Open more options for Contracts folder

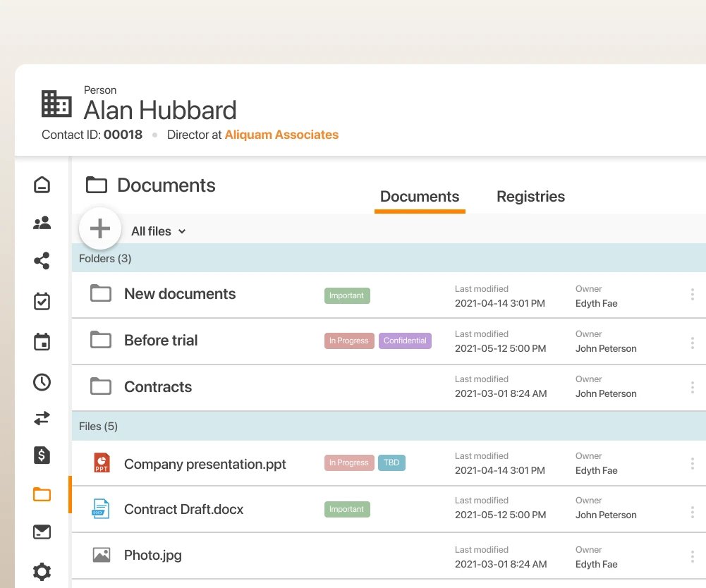tap(692, 387)
